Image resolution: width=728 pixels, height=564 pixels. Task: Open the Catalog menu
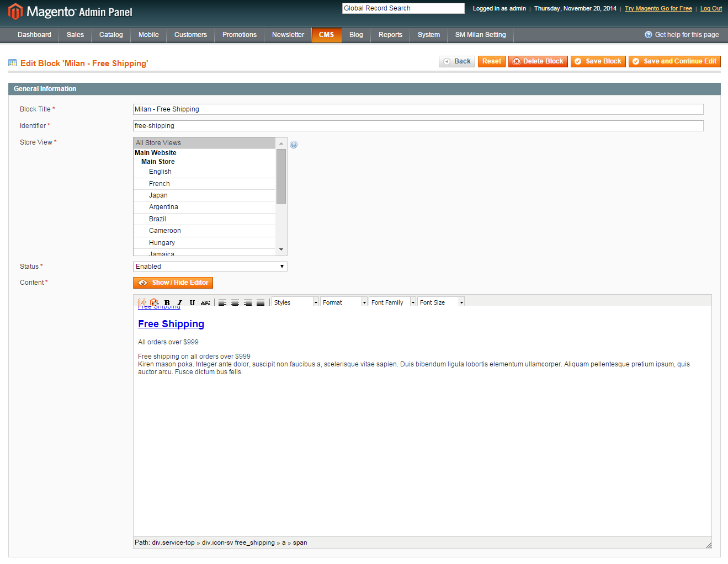[111, 35]
